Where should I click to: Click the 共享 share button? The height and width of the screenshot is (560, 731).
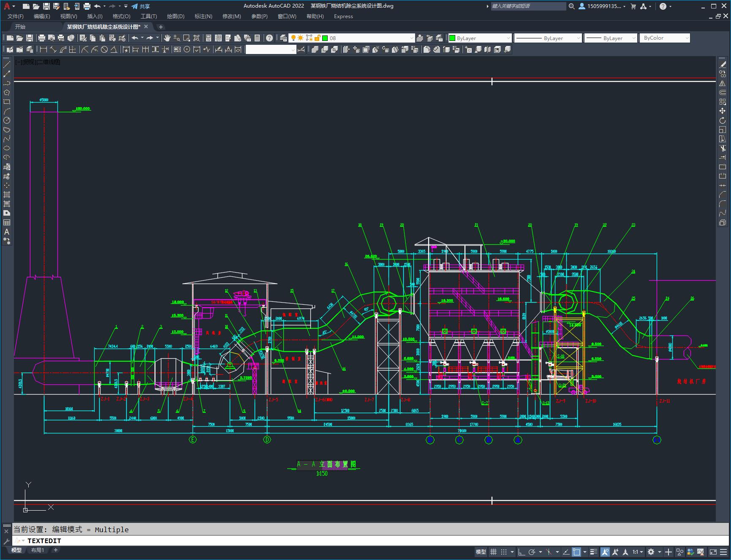(141, 6)
